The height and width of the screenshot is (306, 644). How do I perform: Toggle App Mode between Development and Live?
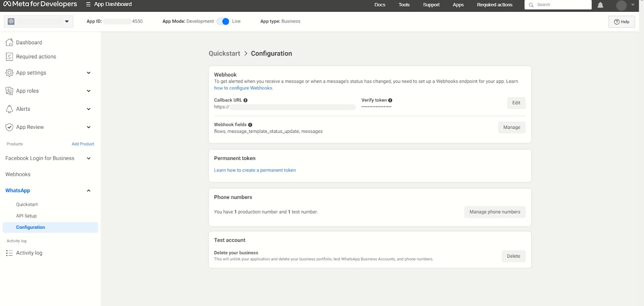223,21
